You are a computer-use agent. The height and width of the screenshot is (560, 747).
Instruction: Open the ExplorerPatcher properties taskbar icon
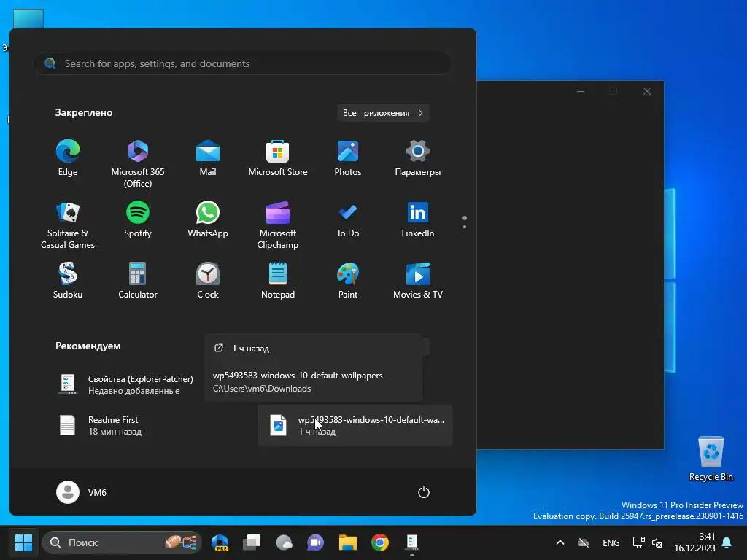tap(412, 542)
